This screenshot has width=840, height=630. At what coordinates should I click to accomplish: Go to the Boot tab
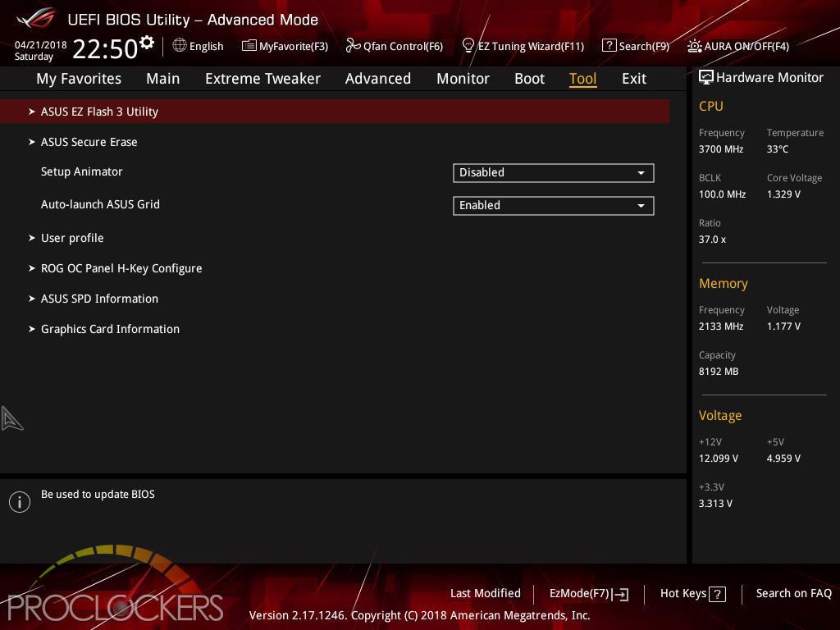[x=529, y=79]
